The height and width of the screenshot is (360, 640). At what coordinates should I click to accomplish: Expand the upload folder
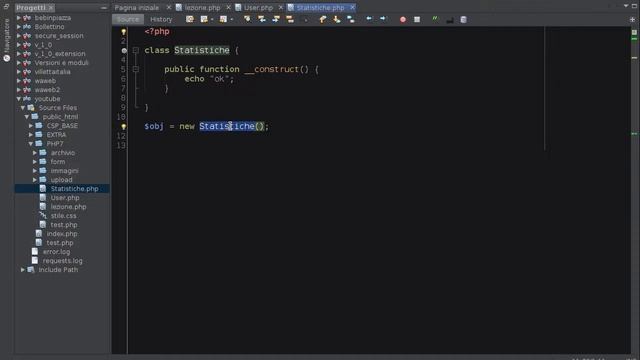[x=35, y=180]
